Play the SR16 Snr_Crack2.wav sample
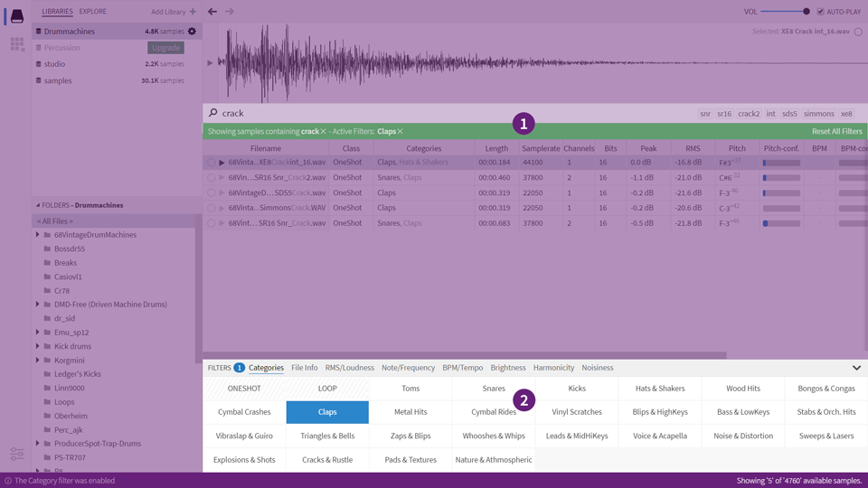 coord(222,178)
